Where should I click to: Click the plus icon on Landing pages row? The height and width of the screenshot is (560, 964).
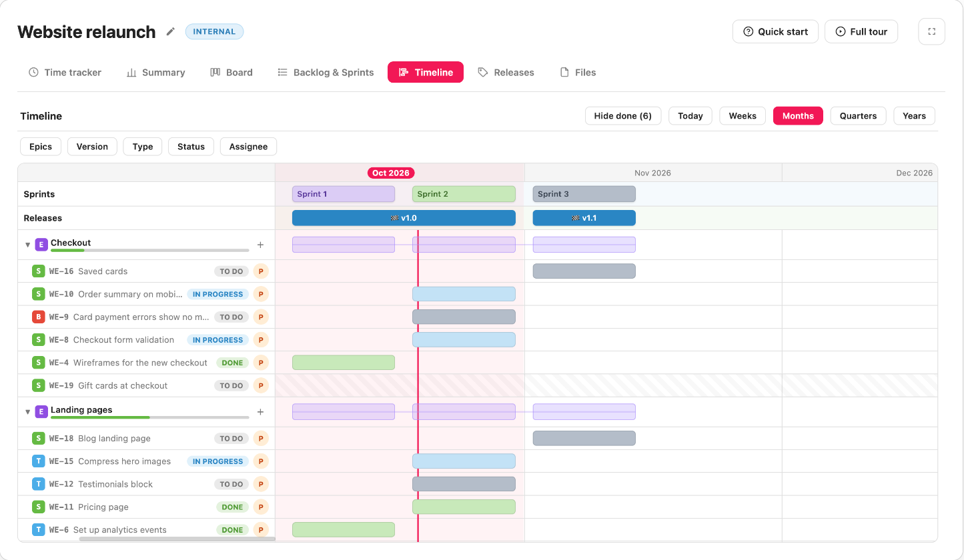[x=261, y=412]
